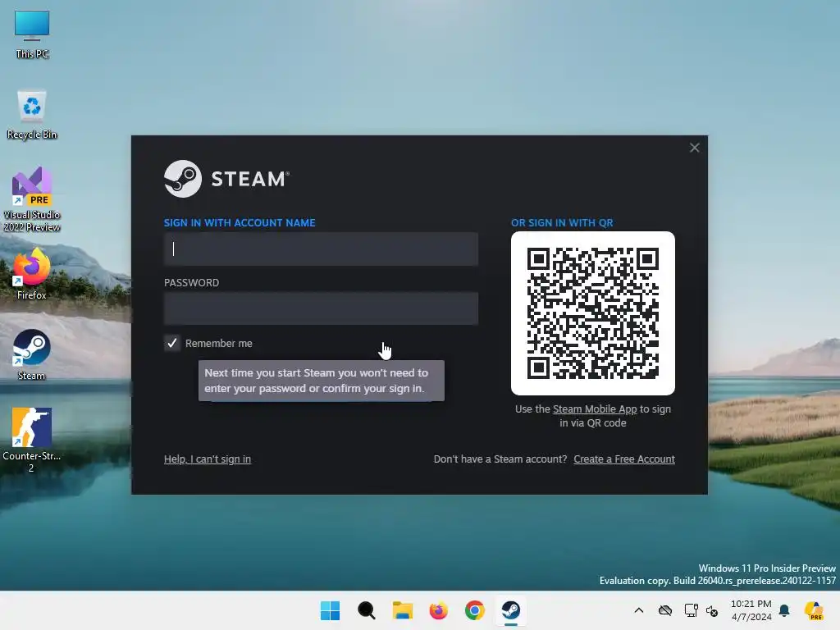The height and width of the screenshot is (630, 840).
Task: Select the Steam desktop shortcut
Action: tap(32, 354)
